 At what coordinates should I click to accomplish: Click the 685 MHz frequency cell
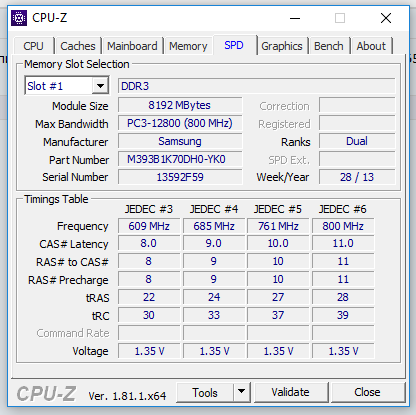214,226
